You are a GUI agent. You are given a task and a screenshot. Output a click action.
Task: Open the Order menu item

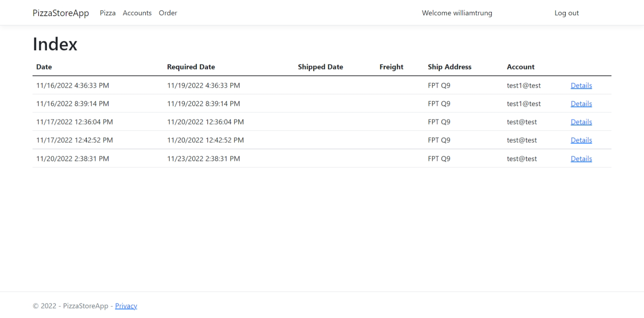click(x=168, y=13)
